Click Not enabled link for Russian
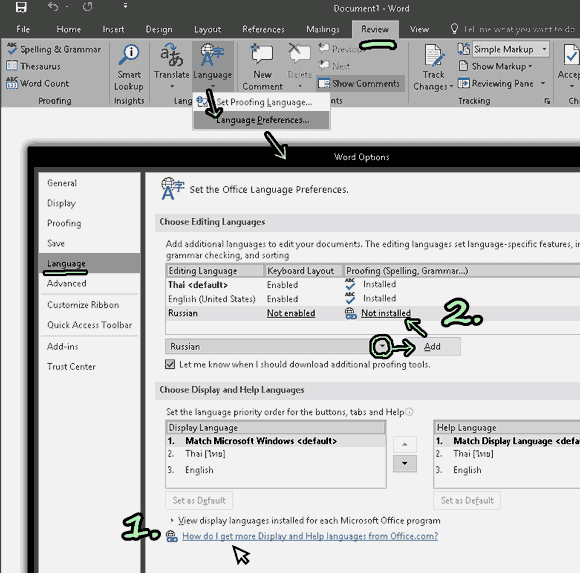The image size is (580, 573). pos(291,313)
